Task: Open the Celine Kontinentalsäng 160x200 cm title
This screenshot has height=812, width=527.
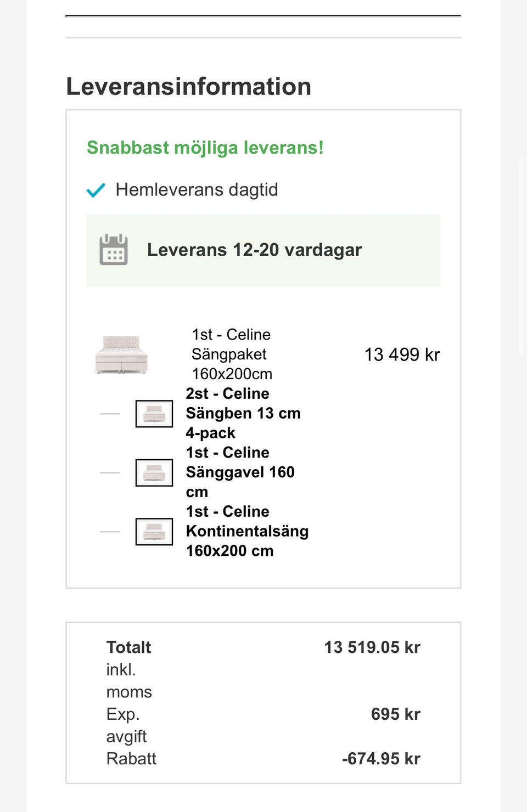Action: (247, 531)
